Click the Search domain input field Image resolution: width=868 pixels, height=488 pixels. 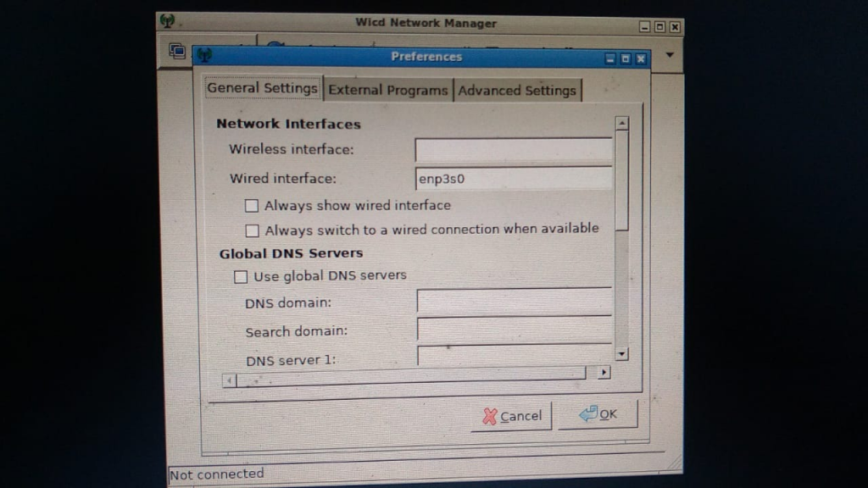point(515,330)
